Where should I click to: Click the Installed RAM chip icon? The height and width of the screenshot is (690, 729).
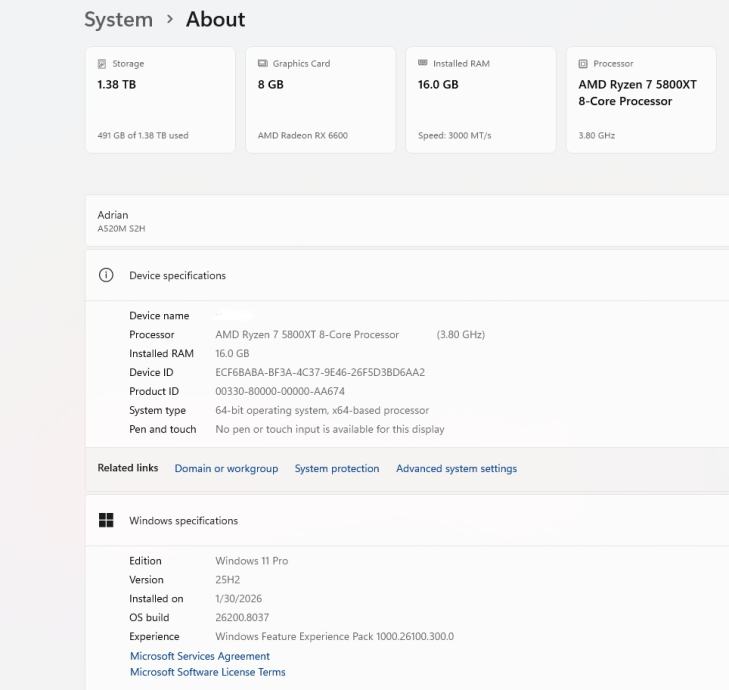[x=422, y=64]
